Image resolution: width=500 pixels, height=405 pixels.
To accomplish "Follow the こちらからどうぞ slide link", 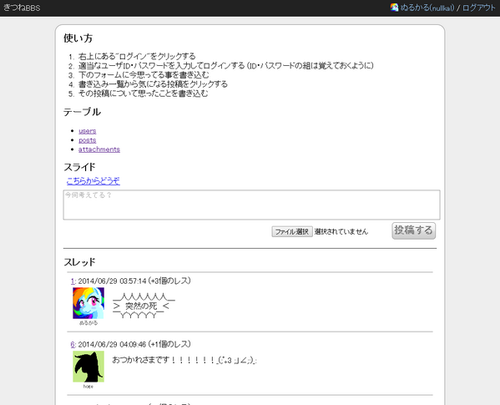I will tap(93, 181).
